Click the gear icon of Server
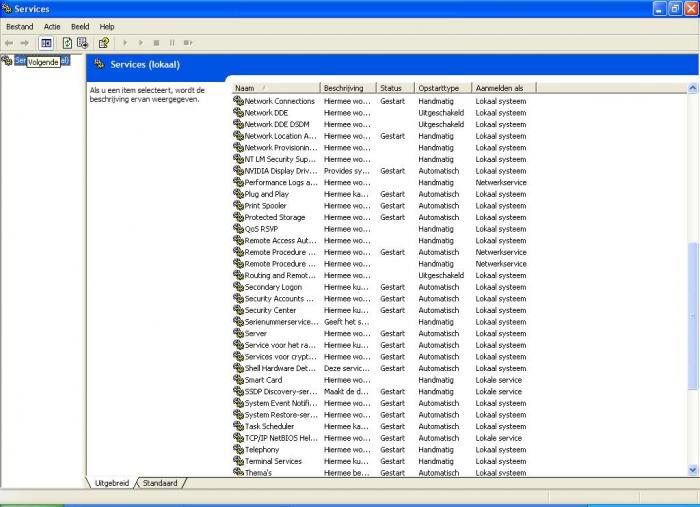The width and height of the screenshot is (700, 507). (x=238, y=333)
